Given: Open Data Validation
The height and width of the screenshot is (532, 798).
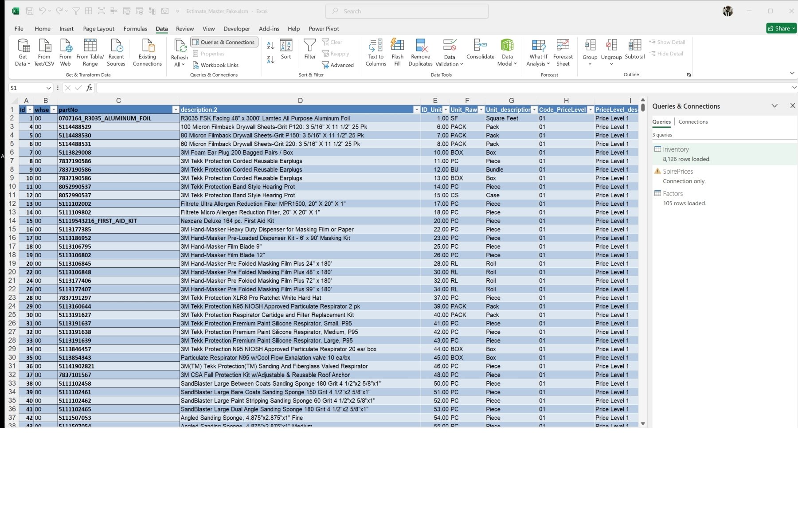Looking at the screenshot, I should [450, 52].
